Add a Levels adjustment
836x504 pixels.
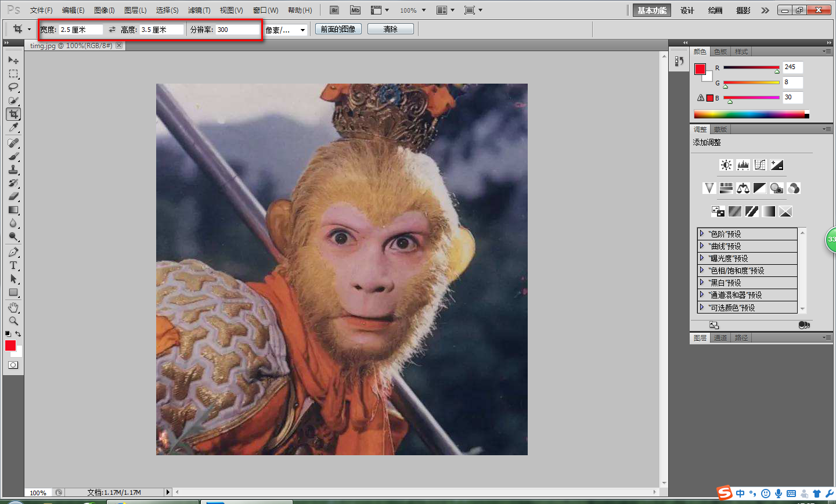(743, 165)
